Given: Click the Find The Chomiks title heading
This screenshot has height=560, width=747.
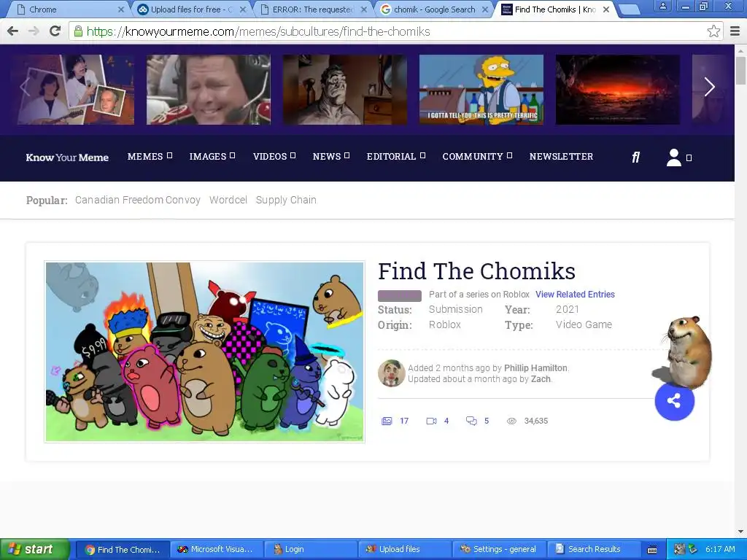Looking at the screenshot, I should [x=476, y=271].
